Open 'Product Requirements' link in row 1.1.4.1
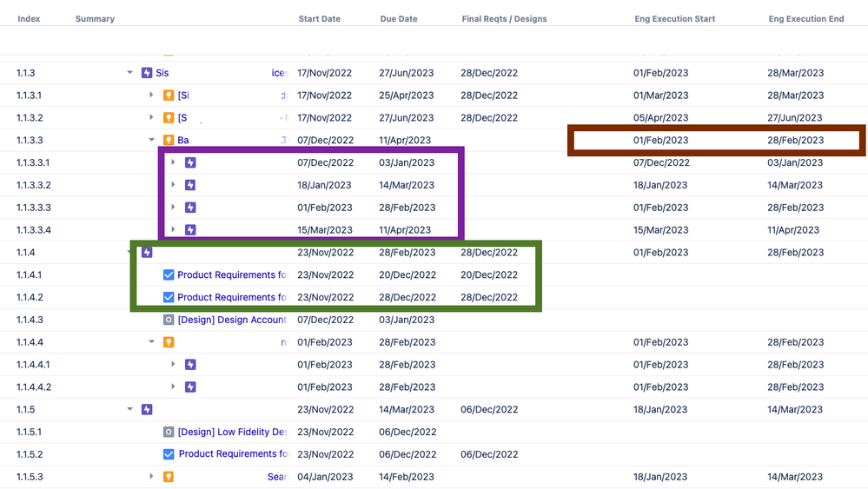Viewport: 868px width, 489px height. coord(232,275)
